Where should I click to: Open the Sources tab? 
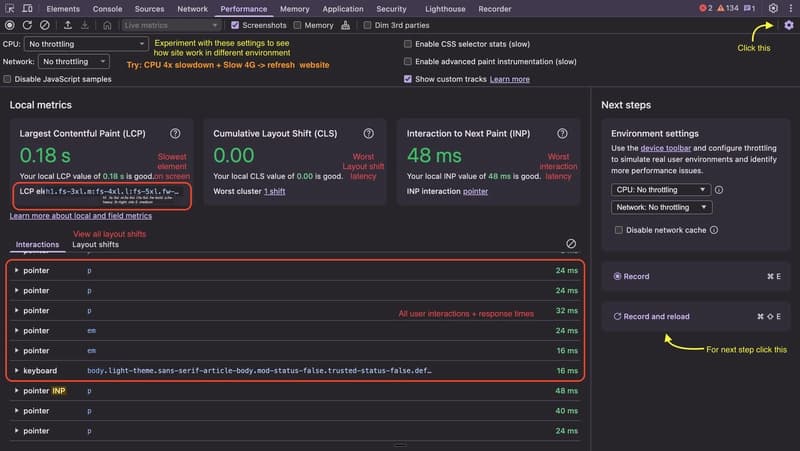(149, 9)
